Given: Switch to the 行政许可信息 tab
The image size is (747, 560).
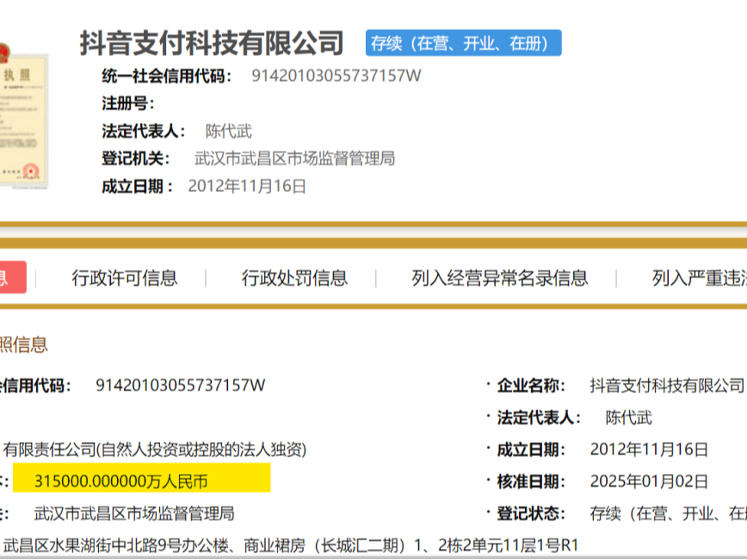Looking at the screenshot, I should point(125,278).
